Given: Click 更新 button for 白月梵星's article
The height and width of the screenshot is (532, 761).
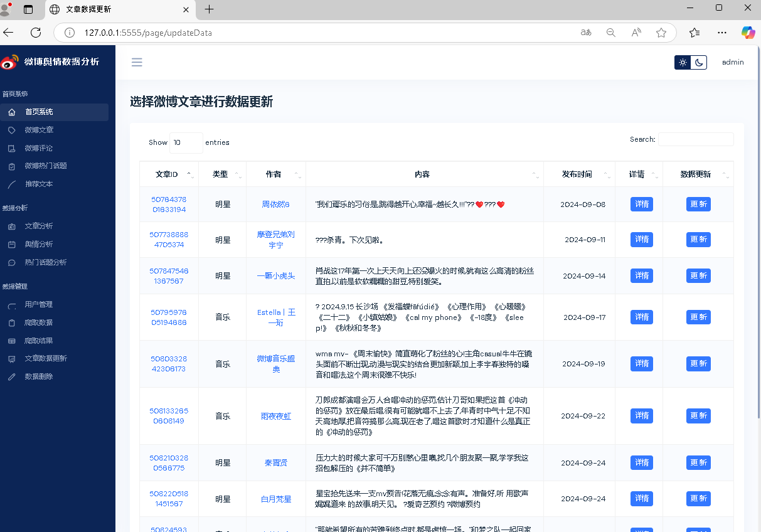Looking at the screenshot, I should (x=698, y=499).
